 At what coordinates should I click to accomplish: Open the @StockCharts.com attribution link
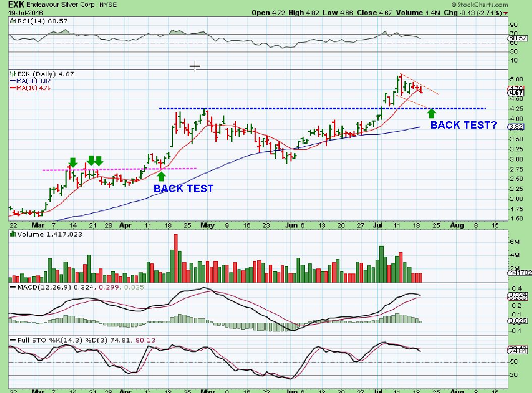[480, 5]
